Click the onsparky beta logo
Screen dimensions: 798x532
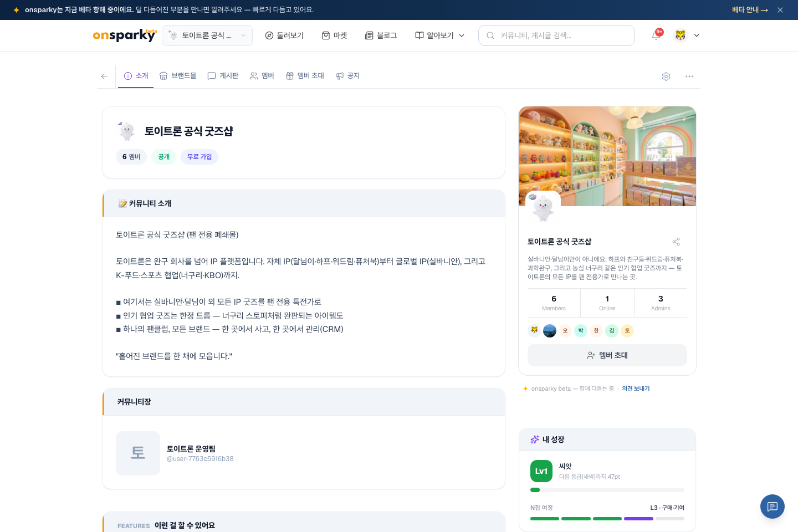pyautogui.click(x=125, y=35)
